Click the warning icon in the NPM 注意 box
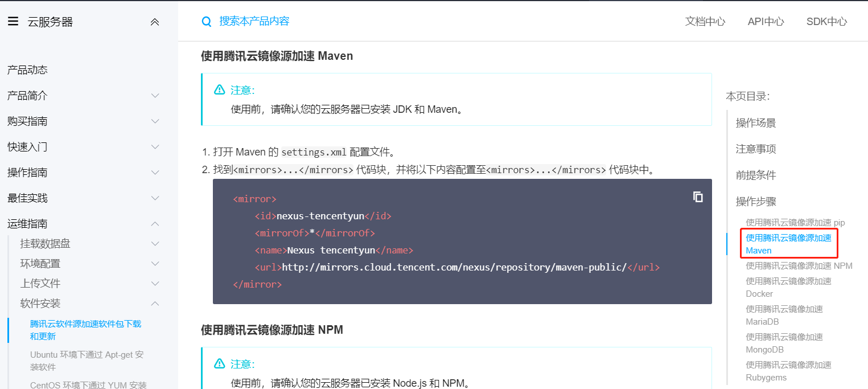This screenshot has width=868, height=389. pyautogui.click(x=219, y=363)
